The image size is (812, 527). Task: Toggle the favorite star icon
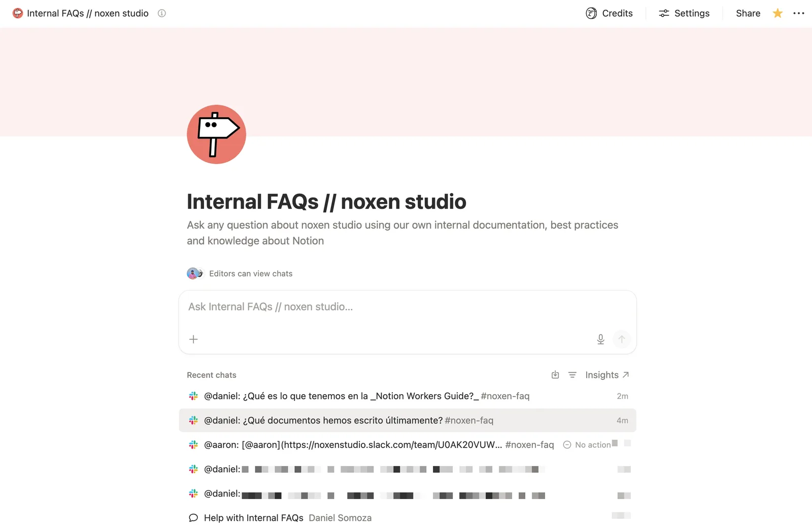point(777,13)
